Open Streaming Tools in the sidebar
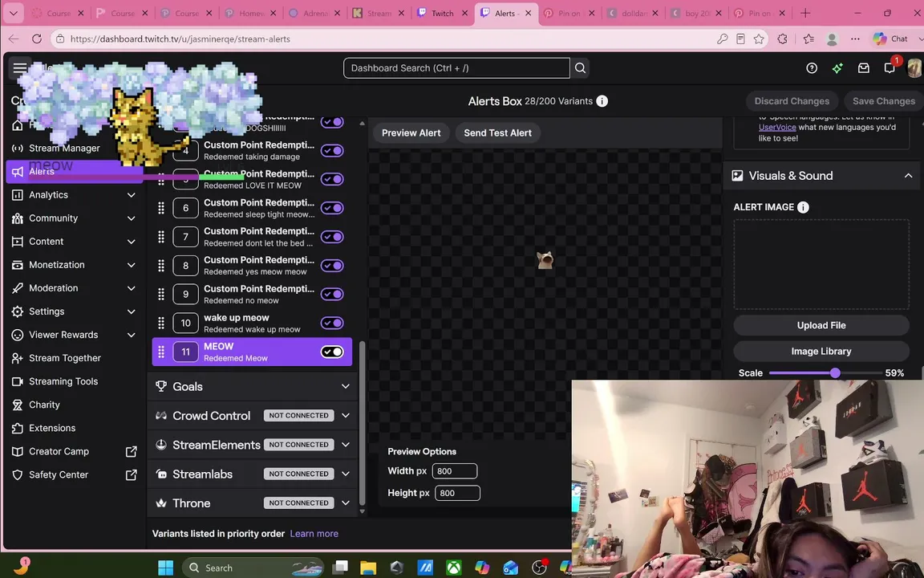The width and height of the screenshot is (924, 578). pyautogui.click(x=63, y=381)
